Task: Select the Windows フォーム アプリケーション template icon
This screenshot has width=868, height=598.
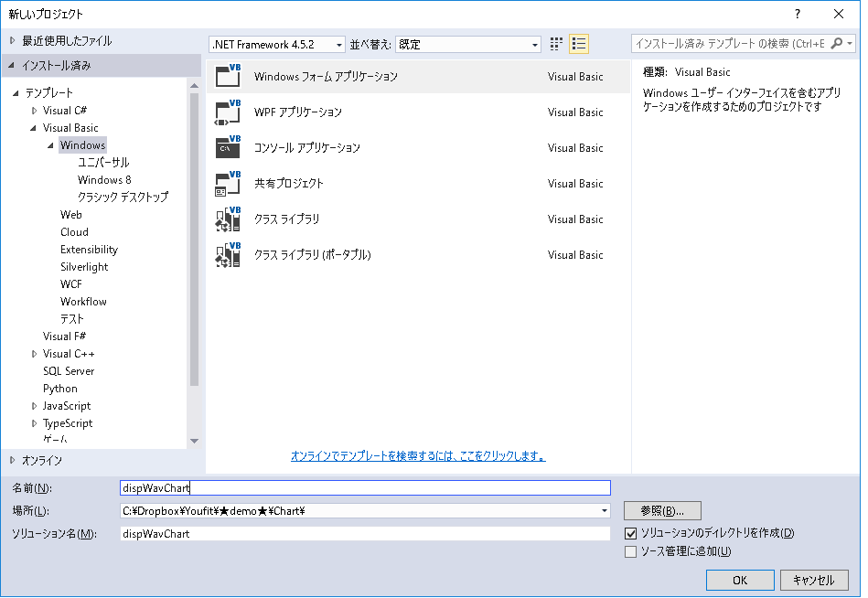Action: click(x=228, y=76)
